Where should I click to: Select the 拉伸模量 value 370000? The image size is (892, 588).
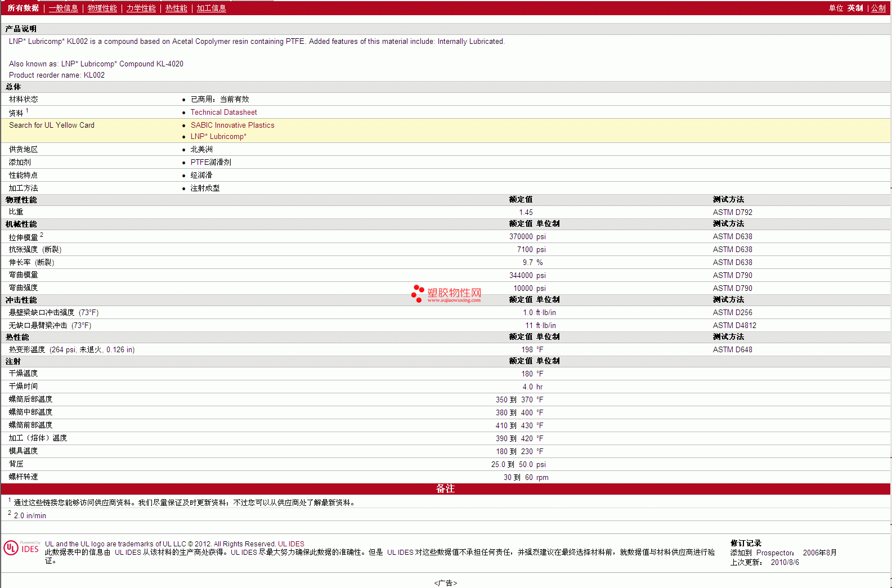click(x=521, y=236)
